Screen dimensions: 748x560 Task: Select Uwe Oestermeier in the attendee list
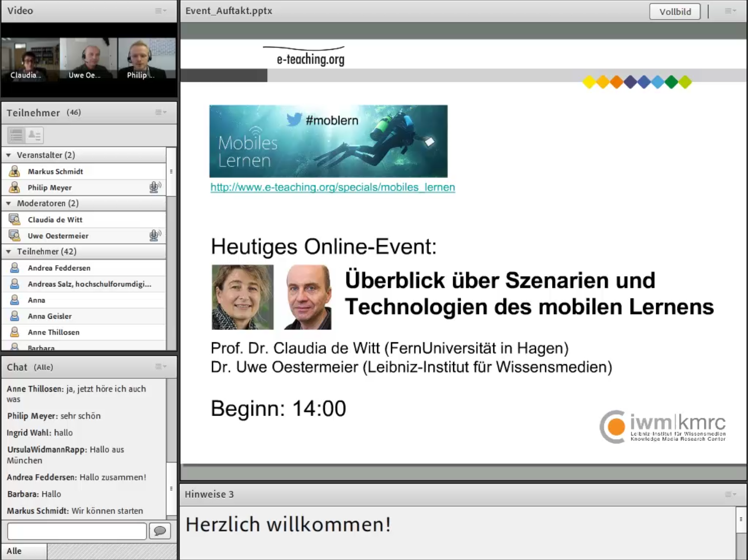click(x=84, y=236)
